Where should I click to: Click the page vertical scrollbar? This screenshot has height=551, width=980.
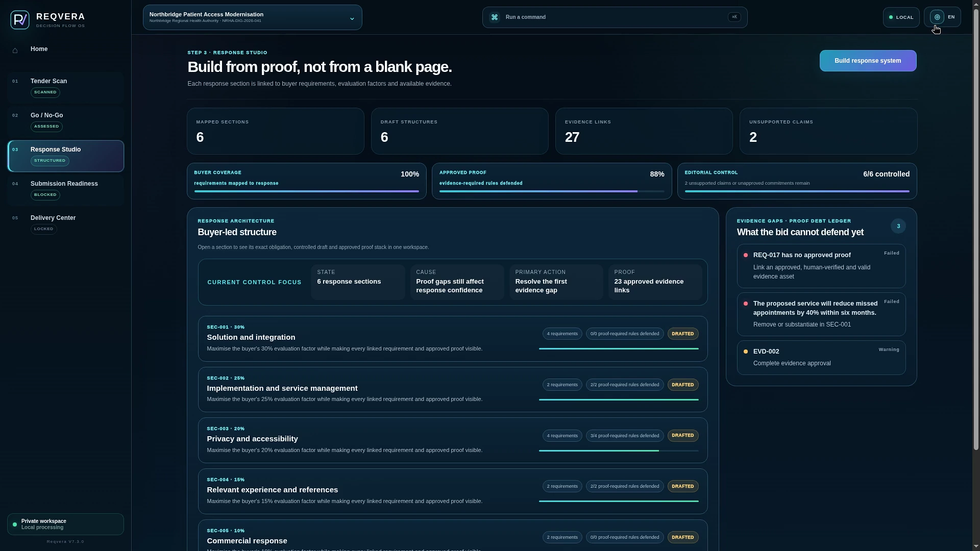pyautogui.click(x=976, y=230)
